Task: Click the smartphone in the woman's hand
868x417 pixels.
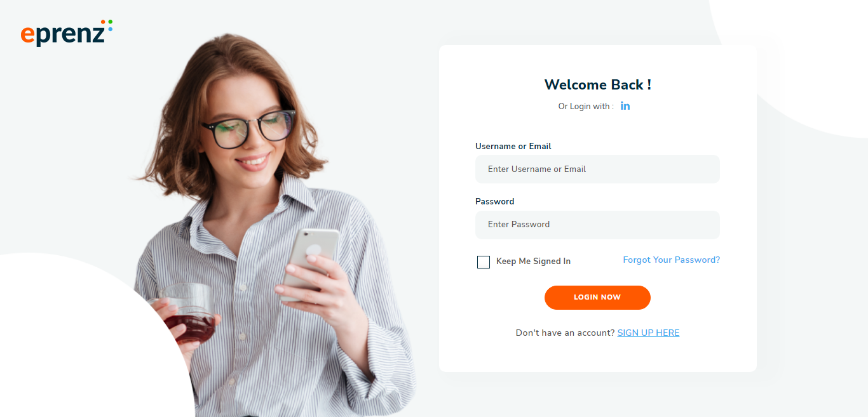Action: pos(311,261)
